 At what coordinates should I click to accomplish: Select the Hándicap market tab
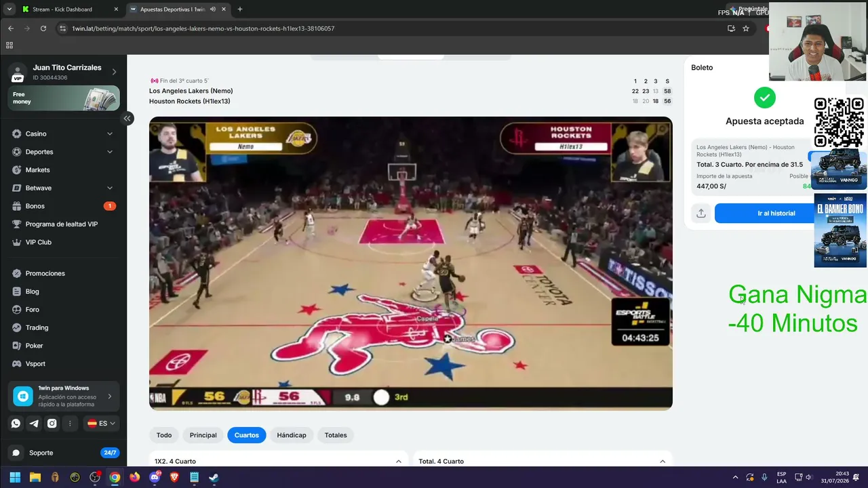click(x=292, y=435)
